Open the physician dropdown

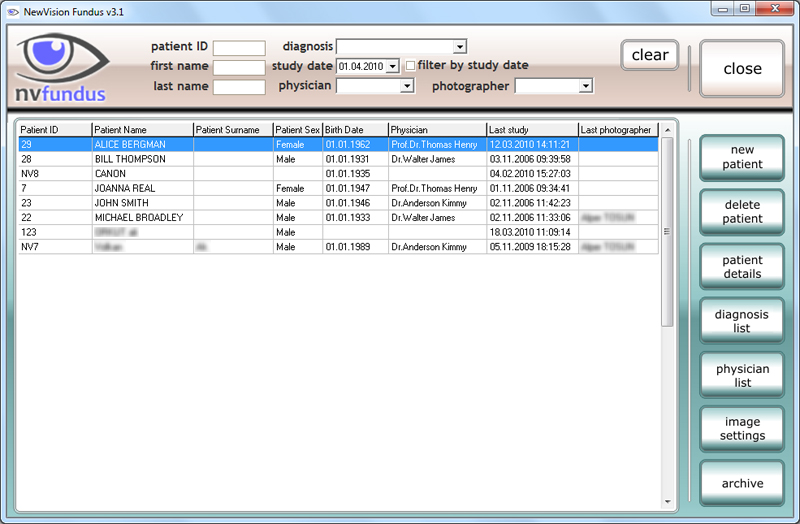(406, 87)
